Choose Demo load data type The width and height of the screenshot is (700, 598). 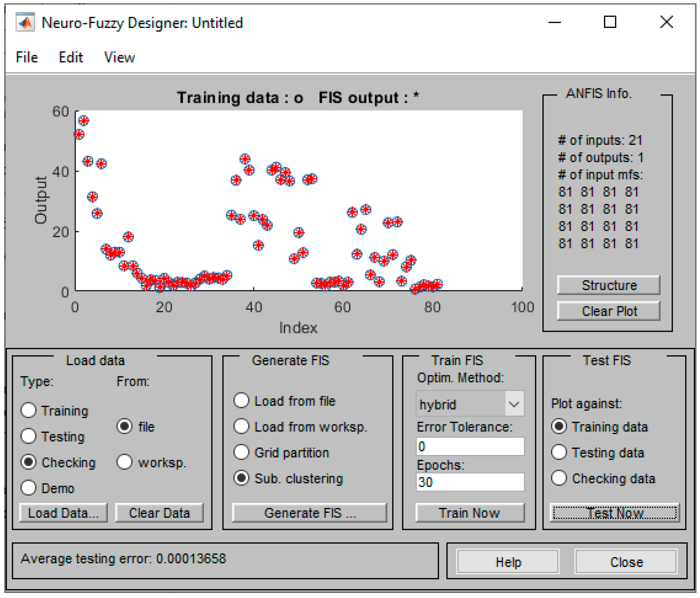pos(28,488)
